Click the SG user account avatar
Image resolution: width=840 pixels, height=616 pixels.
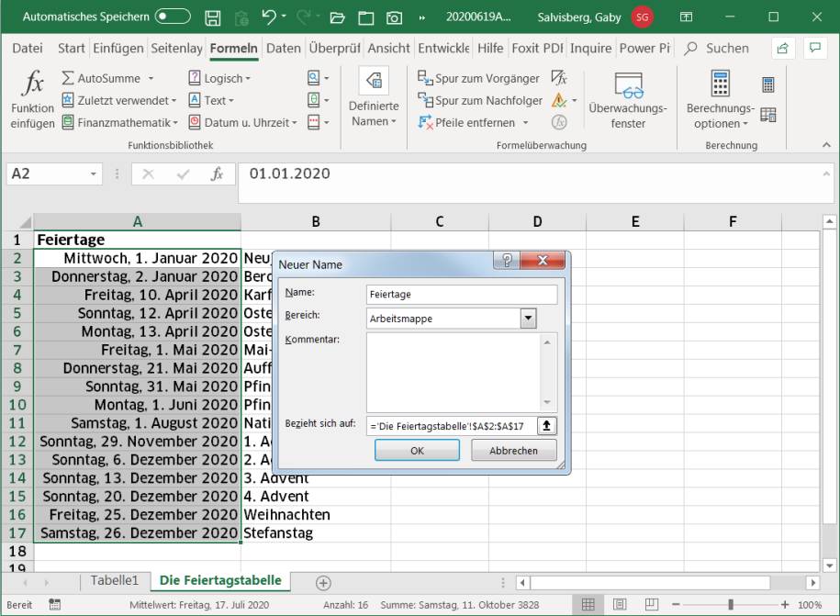pyautogui.click(x=643, y=17)
